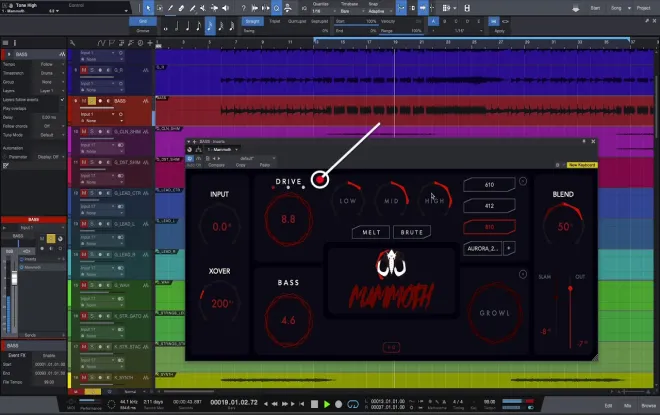The image size is (660, 415).
Task: Click the BASS 4.6 knob in Mammoth
Action: point(288,320)
